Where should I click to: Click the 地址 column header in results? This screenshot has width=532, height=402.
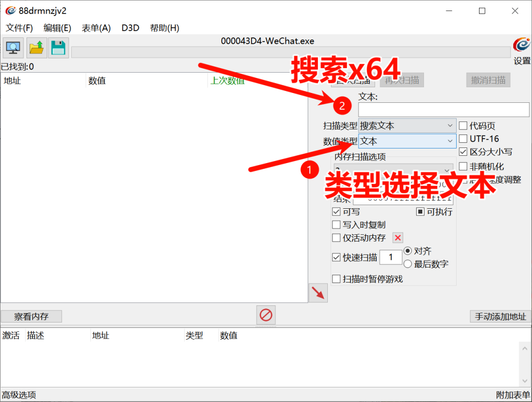pyautogui.click(x=43, y=81)
